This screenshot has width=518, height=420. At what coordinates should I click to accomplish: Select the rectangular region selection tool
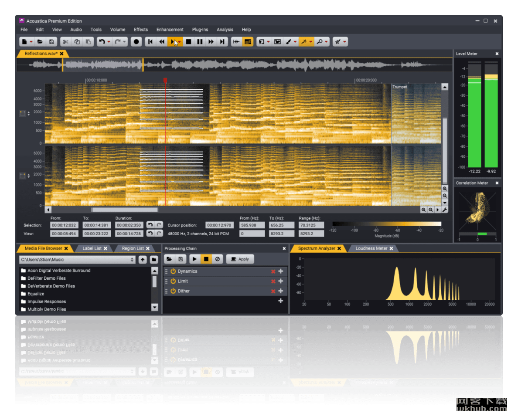pyautogui.click(x=277, y=41)
